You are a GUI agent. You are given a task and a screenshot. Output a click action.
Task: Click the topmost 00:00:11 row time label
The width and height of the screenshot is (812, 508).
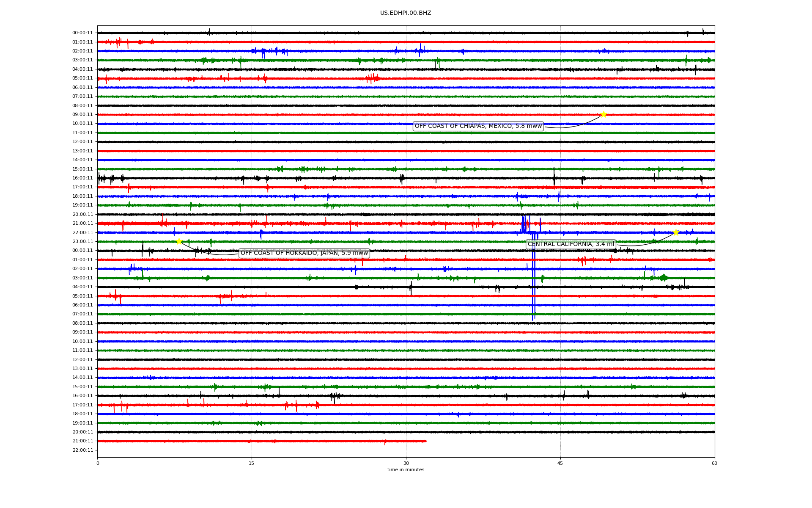tap(82, 33)
